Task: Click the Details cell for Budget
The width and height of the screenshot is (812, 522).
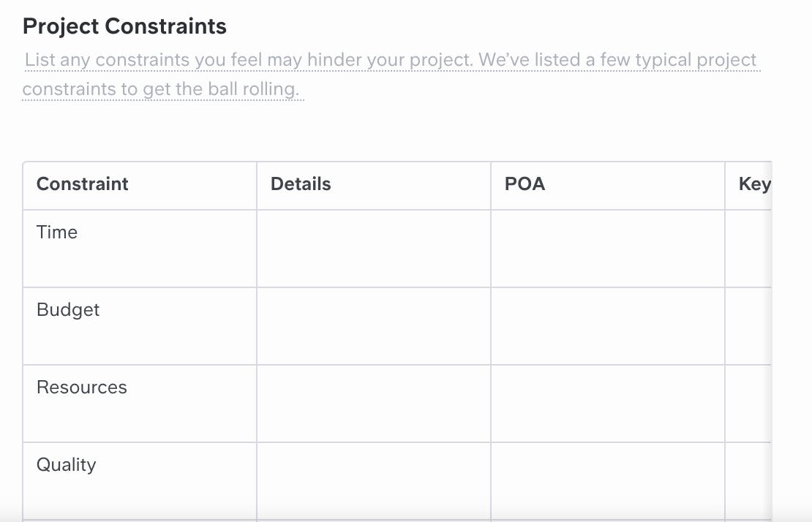Action: [x=373, y=327]
